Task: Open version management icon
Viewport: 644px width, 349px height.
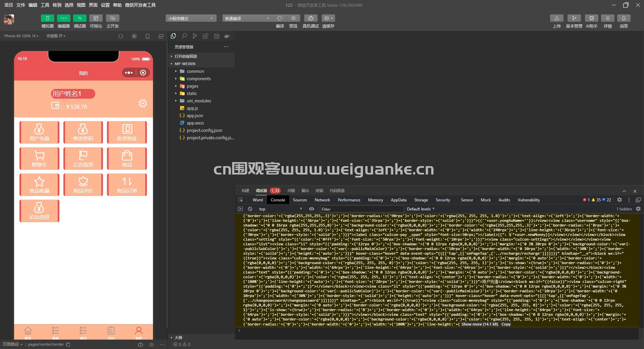Action: (574, 18)
